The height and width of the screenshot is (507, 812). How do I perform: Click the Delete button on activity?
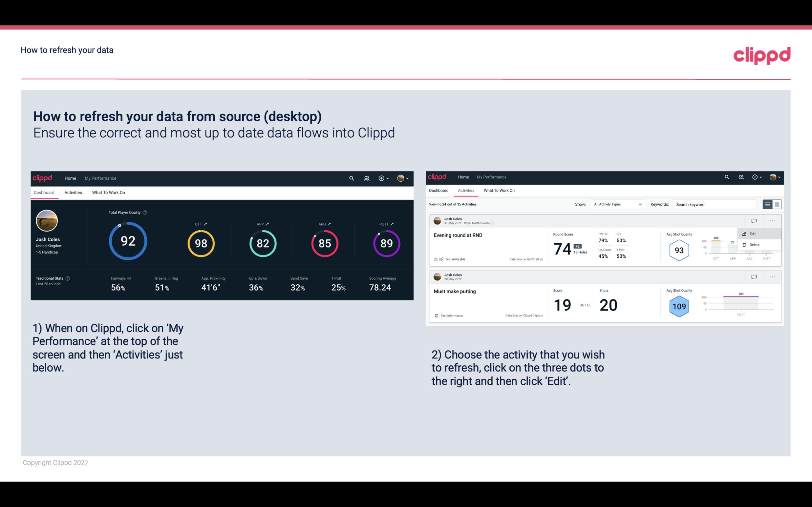[x=755, y=245]
